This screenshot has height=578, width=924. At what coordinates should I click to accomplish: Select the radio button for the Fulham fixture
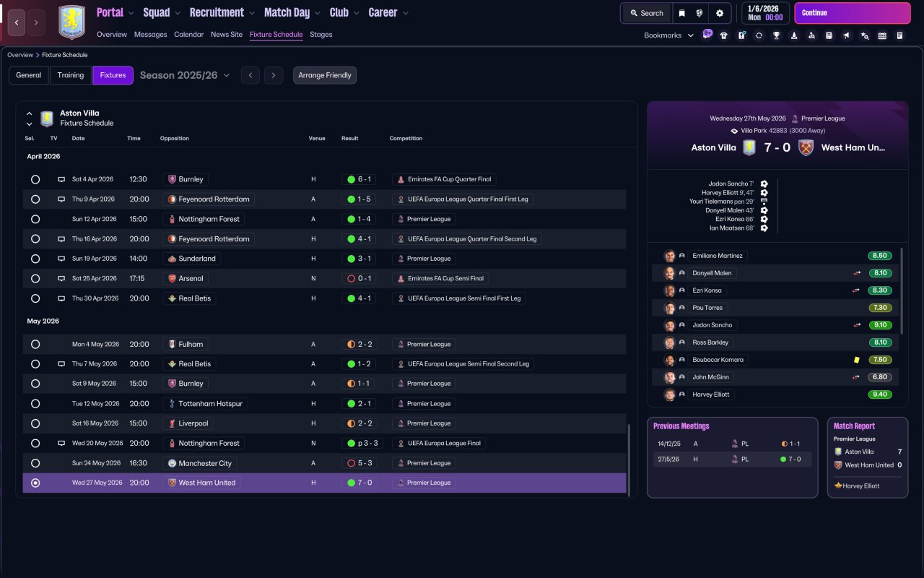tap(35, 345)
